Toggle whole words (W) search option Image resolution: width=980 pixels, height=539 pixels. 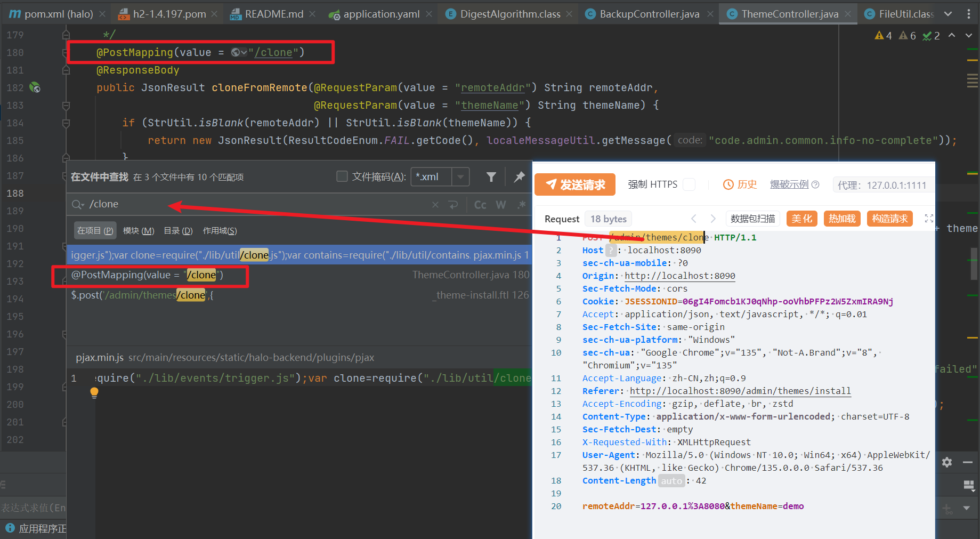coord(500,205)
